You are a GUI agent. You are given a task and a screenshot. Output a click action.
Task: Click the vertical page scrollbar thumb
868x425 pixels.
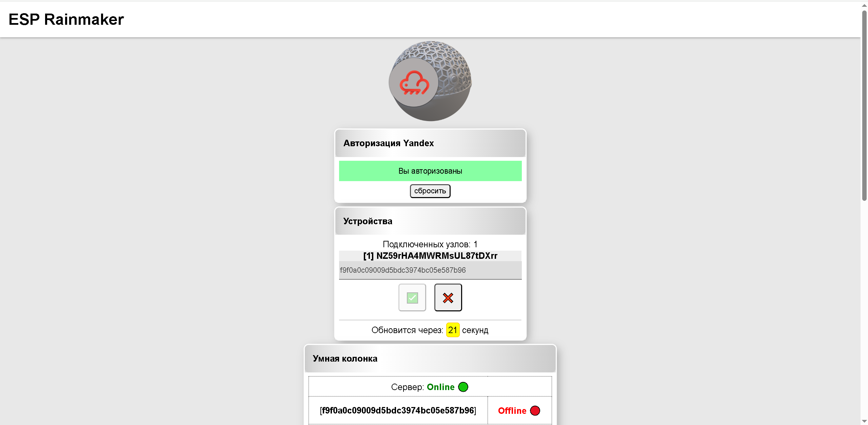click(864, 106)
